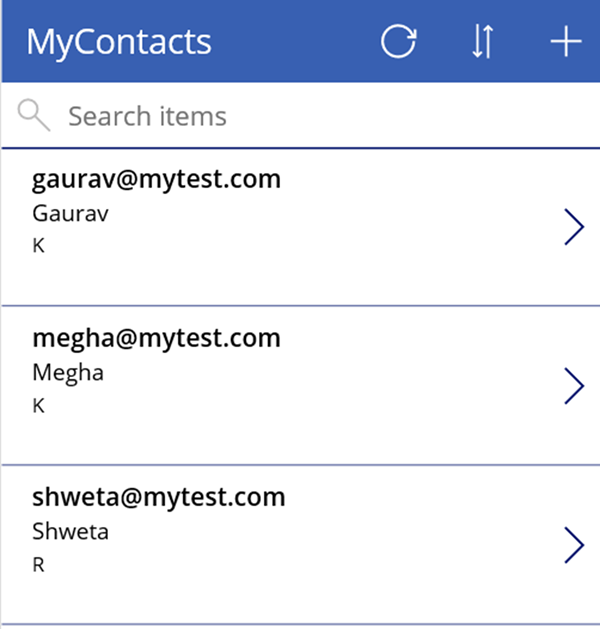Click divider line between Gaurav and Megha rows

[x=300, y=306]
